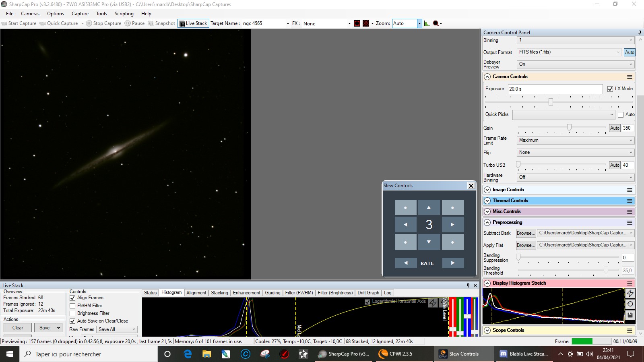644x362 pixels.
Task: Click the Live Stack toolbar button
Action: pos(193,23)
